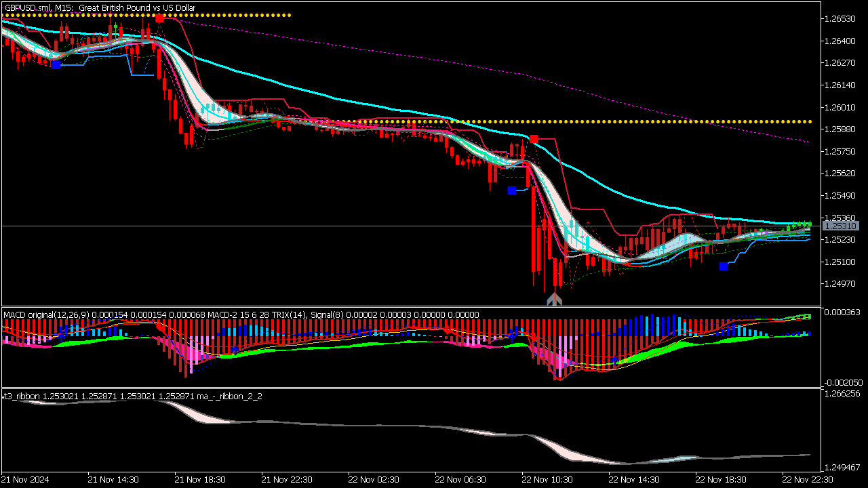The width and height of the screenshot is (868, 488).
Task: Click the red square marker before the 21 Nov 18:30 drop
Action: [x=159, y=18]
